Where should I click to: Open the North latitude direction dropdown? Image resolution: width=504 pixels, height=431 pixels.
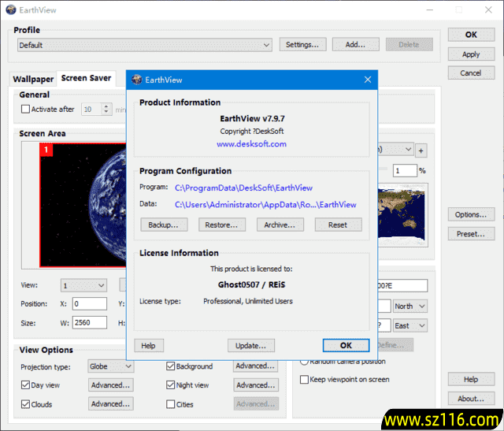pyautogui.click(x=409, y=306)
